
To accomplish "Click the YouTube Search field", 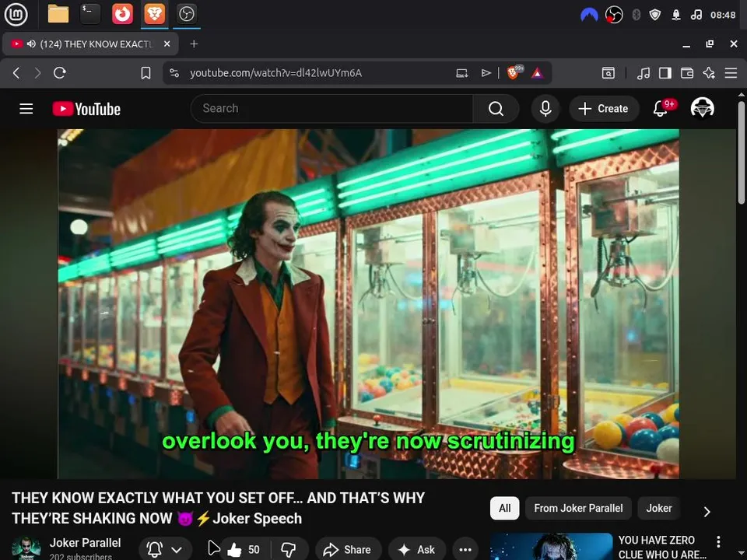I will [x=331, y=109].
